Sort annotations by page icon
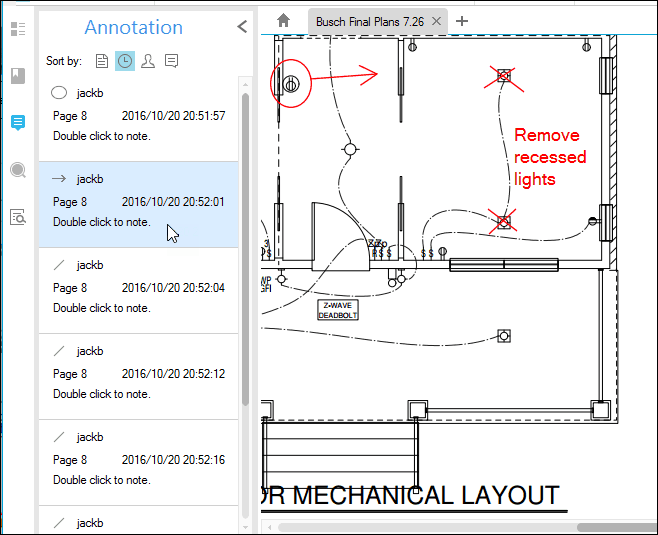The width and height of the screenshot is (658, 535). [x=102, y=61]
